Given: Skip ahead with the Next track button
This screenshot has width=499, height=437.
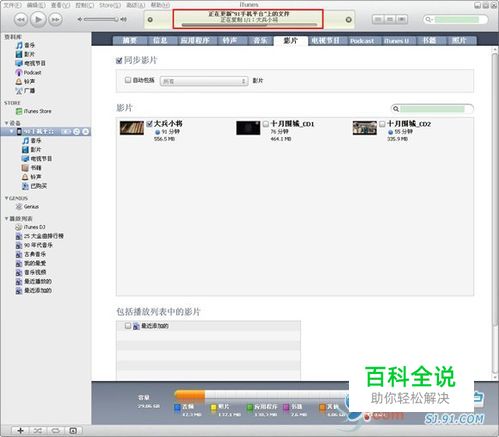Looking at the screenshot, I should click(55, 20).
